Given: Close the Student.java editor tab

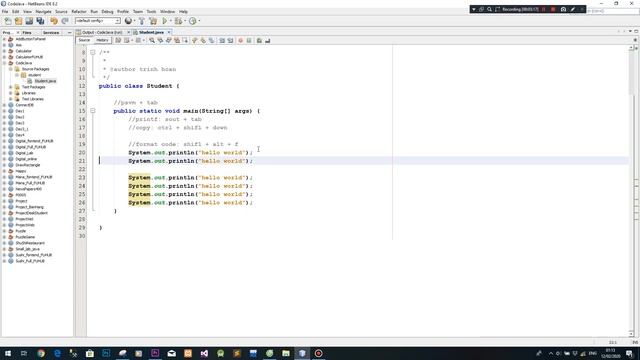Looking at the screenshot, I should [169, 32].
